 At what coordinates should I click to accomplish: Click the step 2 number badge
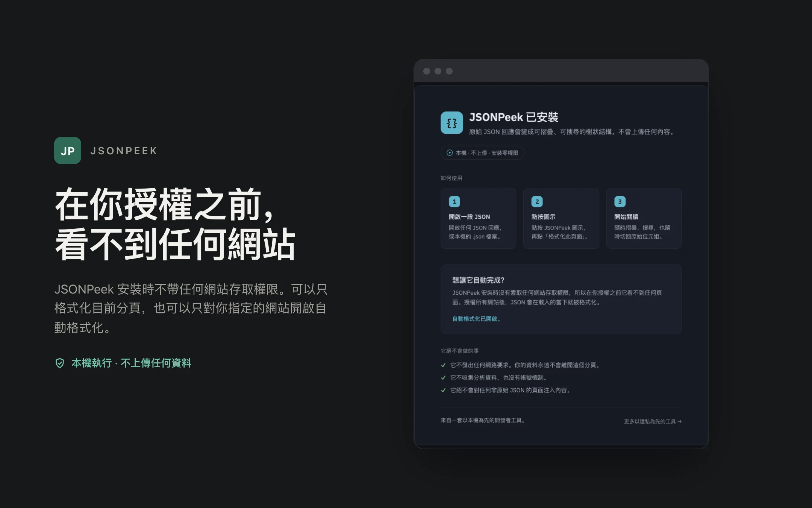pos(537,202)
